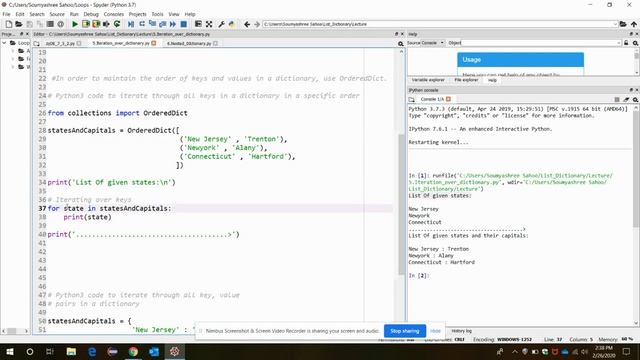Continue execution until next breakpoint icon

[173, 24]
